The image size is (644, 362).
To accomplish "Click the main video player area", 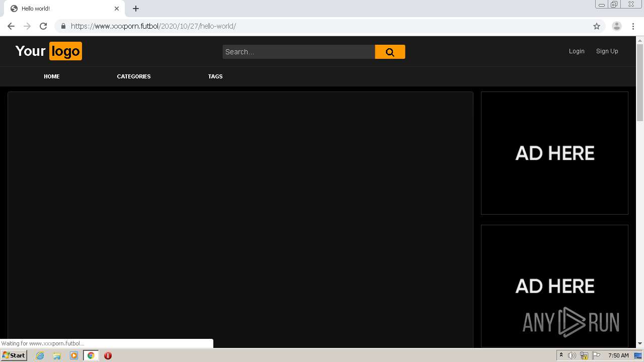I will click(240, 219).
